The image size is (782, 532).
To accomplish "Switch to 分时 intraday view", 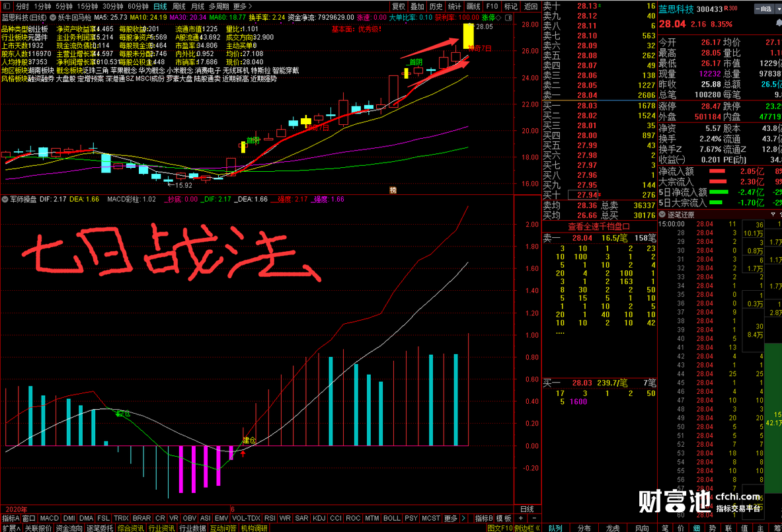I will pyautogui.click(x=22, y=7).
